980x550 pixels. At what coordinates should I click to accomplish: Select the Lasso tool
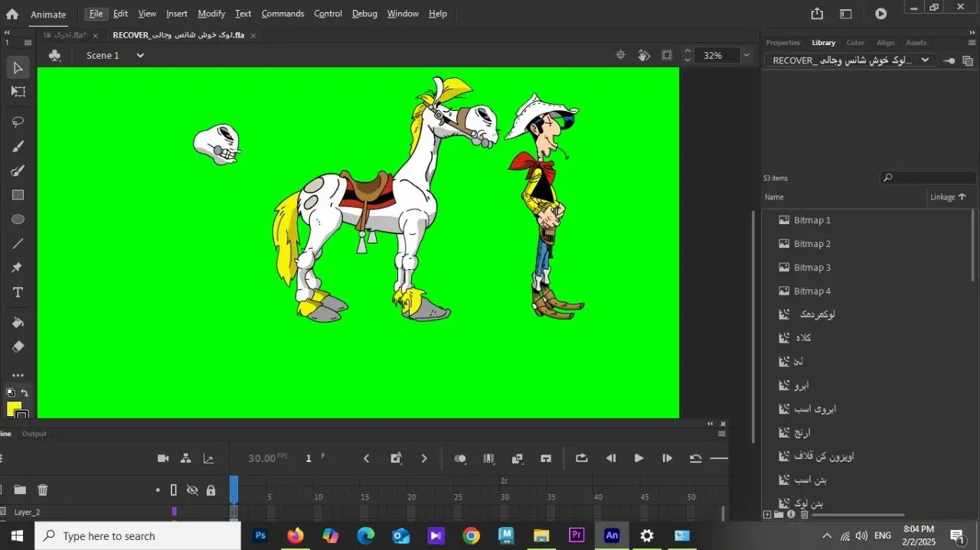(x=18, y=122)
